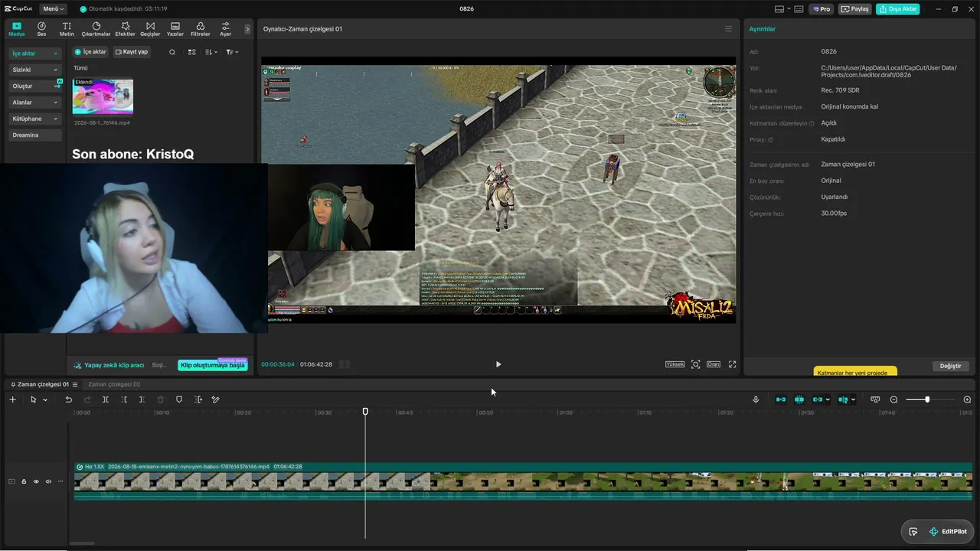
Task: Record voiceover with the microphone icon
Action: tap(756, 399)
